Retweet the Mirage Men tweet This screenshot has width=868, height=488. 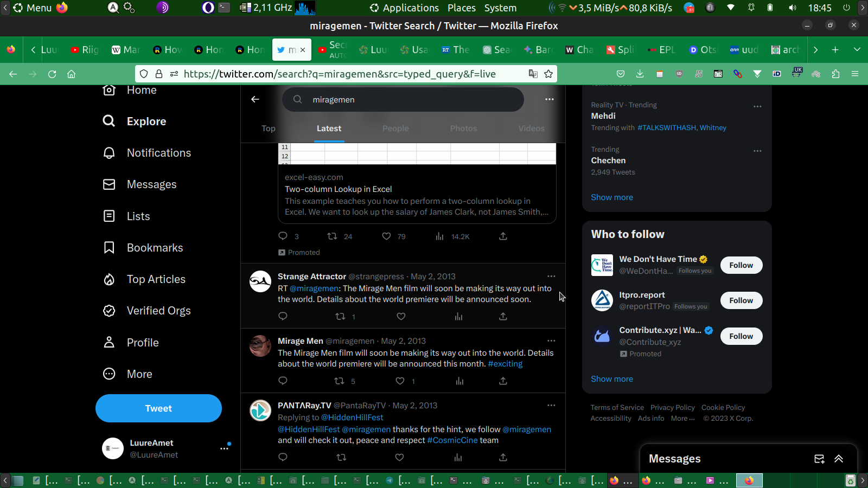(340, 381)
